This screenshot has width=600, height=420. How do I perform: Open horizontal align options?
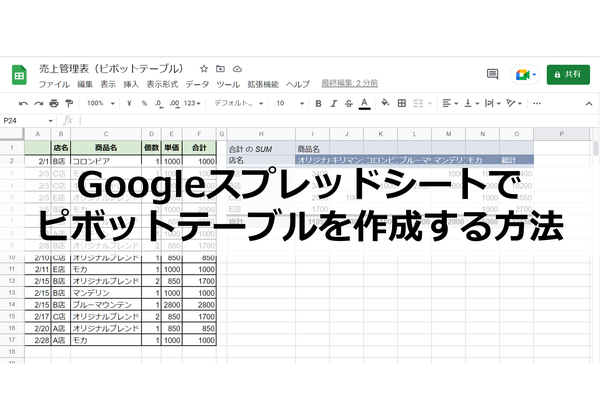pyautogui.click(x=450, y=103)
